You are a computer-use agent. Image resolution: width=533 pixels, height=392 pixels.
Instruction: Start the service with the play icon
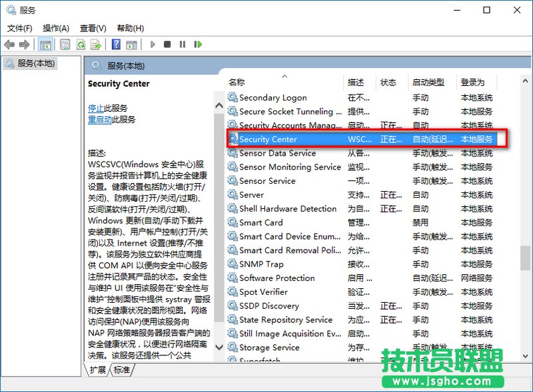point(152,45)
